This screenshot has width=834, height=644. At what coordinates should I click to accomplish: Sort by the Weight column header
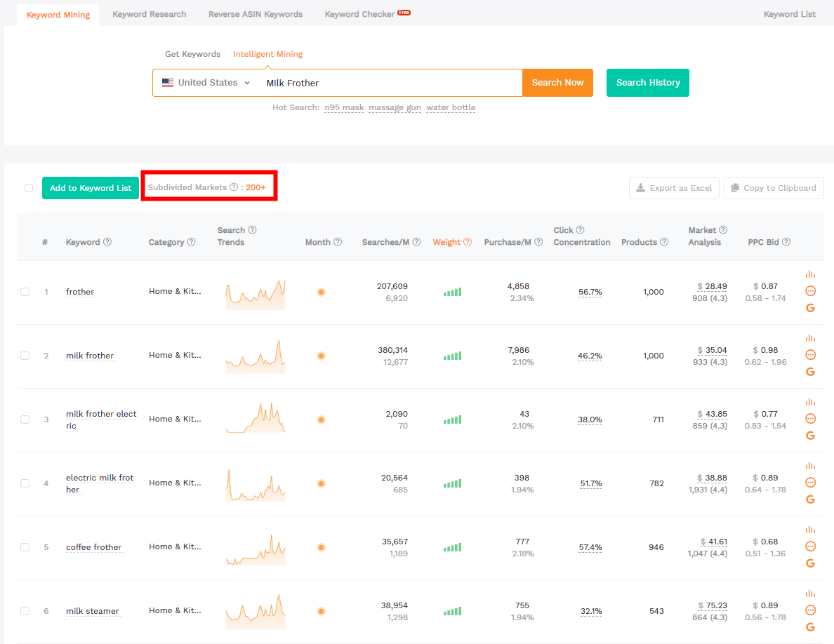click(446, 242)
